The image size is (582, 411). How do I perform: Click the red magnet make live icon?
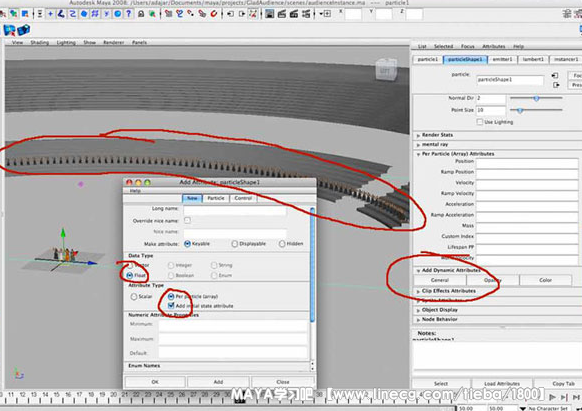214,14
